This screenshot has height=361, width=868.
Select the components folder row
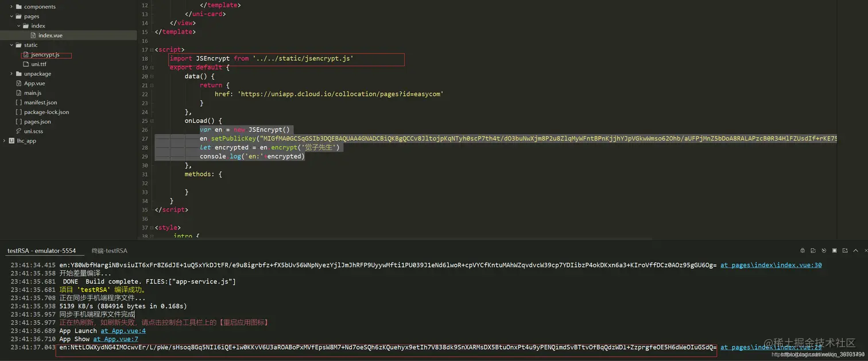click(68, 7)
